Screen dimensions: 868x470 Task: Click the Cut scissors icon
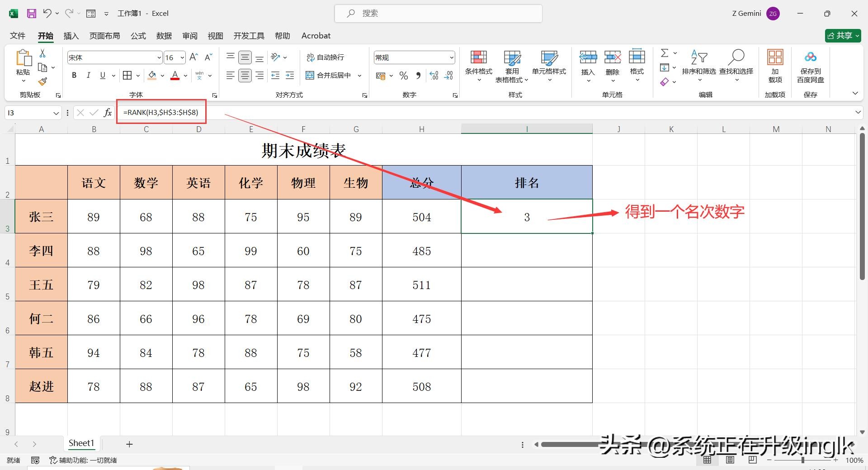pyautogui.click(x=42, y=53)
